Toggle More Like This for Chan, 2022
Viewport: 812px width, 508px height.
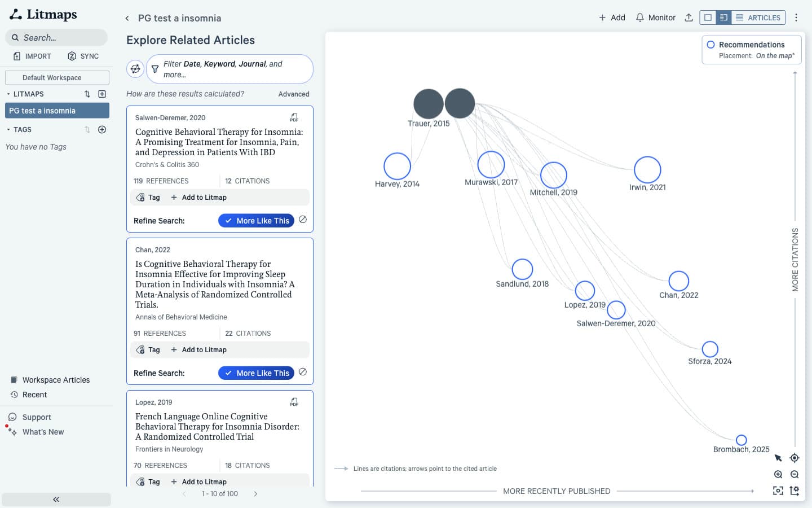pos(257,373)
